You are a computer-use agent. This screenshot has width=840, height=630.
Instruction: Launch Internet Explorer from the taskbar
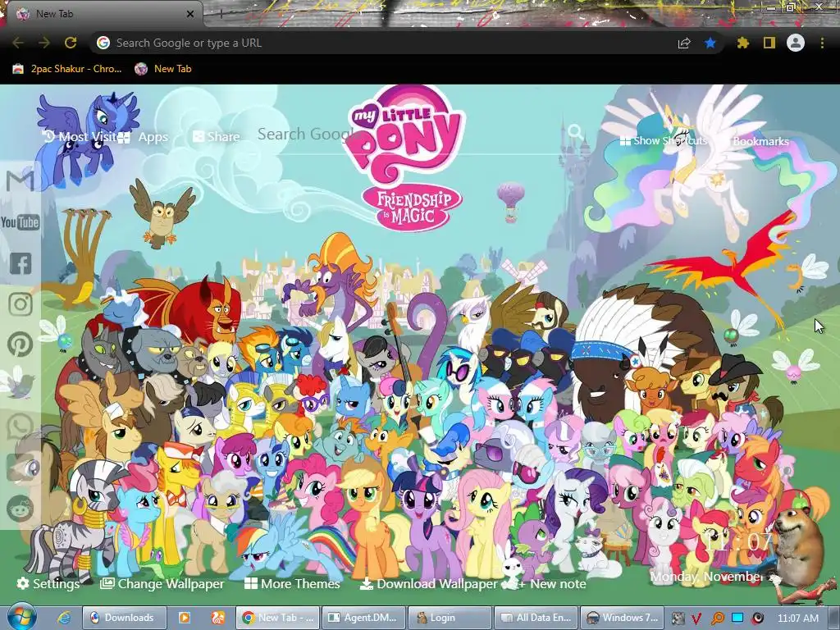[x=64, y=618]
